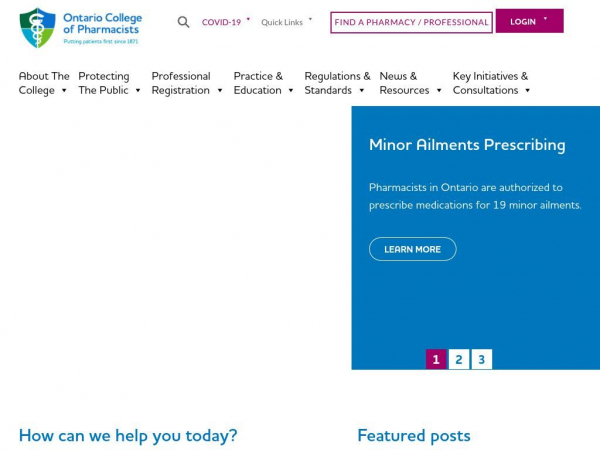The width and height of the screenshot is (600, 450).
Task: Click the LEARN MORE button
Action: point(412,249)
